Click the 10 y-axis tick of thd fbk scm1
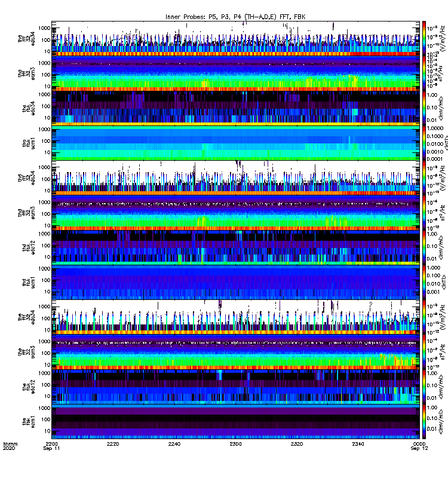 pyautogui.click(x=47, y=292)
